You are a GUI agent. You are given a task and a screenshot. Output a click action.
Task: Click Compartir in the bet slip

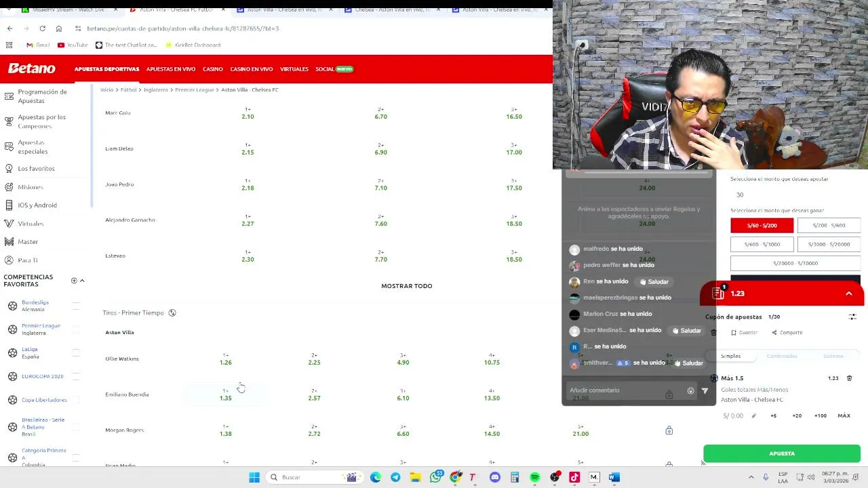[x=787, y=333]
